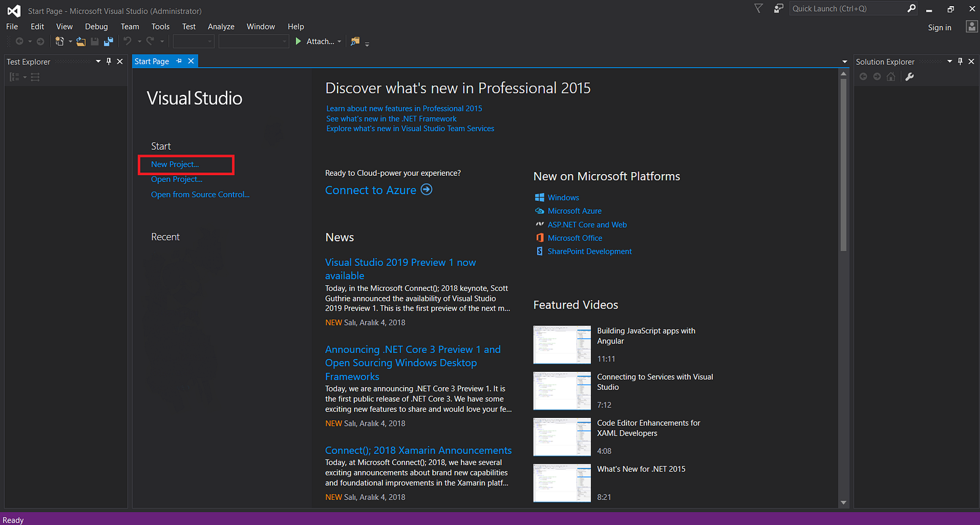Image resolution: width=980 pixels, height=525 pixels.
Task: Click in the Quick Launch search field
Action: (848, 9)
